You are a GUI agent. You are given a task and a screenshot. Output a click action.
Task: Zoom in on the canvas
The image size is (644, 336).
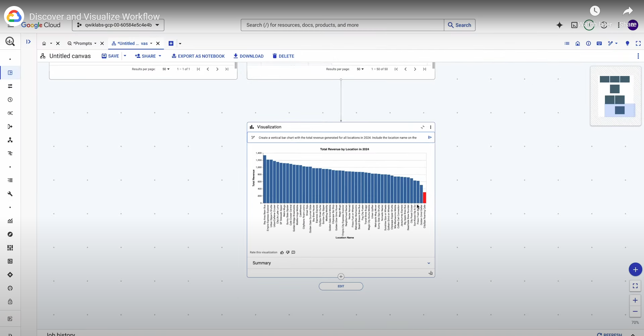635,300
